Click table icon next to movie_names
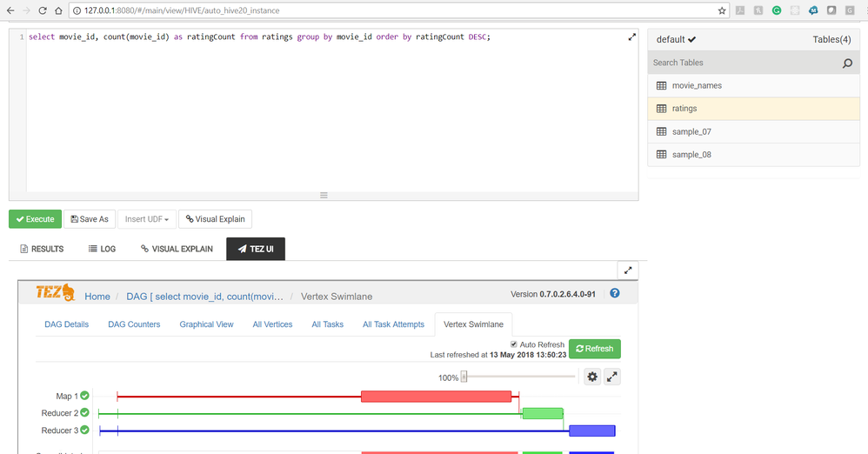Screen dimensions: 868x454 tap(662, 86)
